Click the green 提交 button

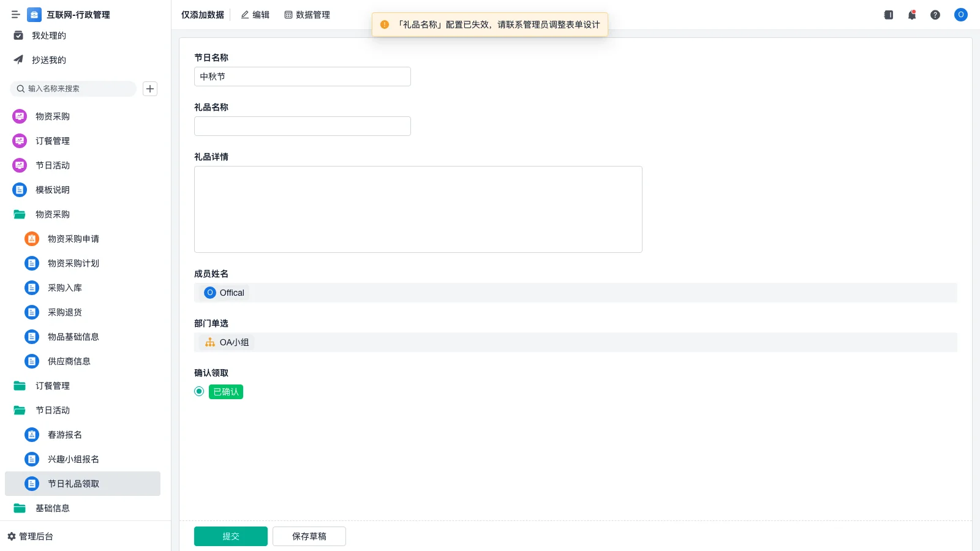(x=230, y=536)
